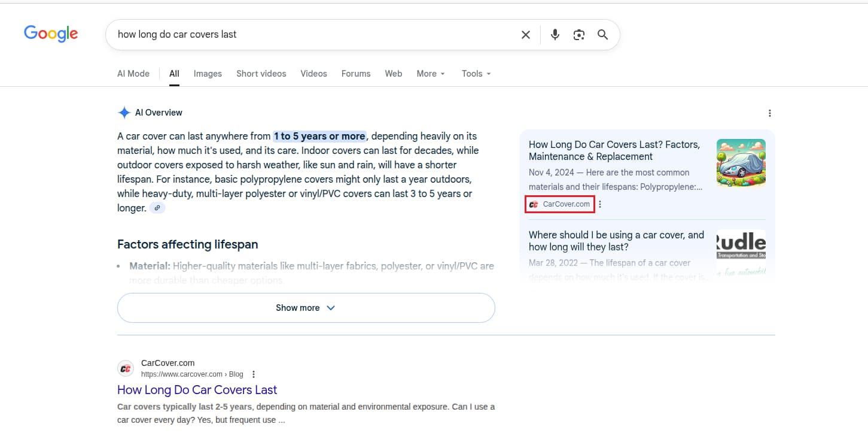Click the CarCover.com favicon in the result
The height and width of the screenshot is (433, 868).
(126, 368)
